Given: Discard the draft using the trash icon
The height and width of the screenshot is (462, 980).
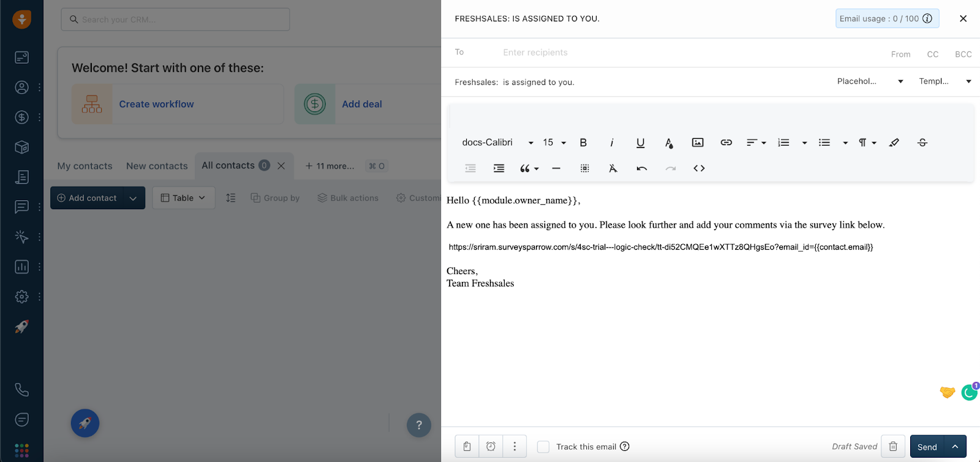Looking at the screenshot, I should [893, 447].
